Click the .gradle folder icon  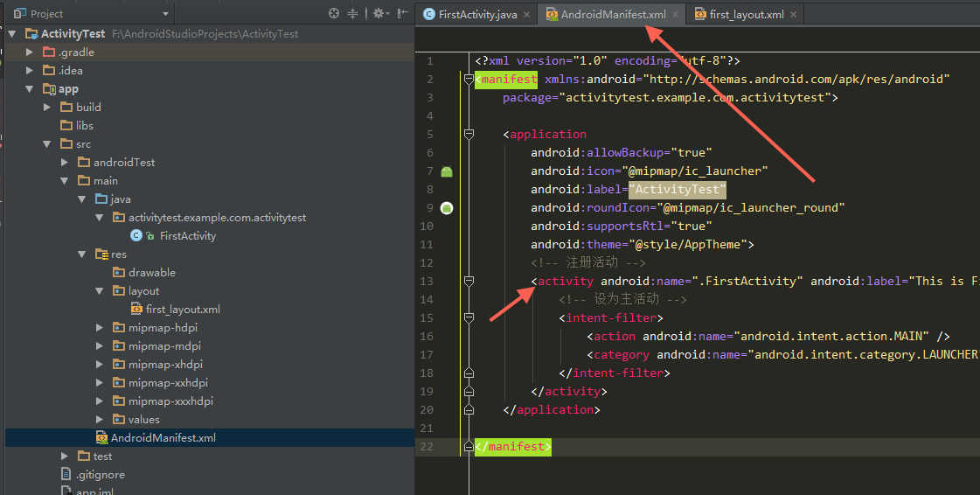click(49, 52)
